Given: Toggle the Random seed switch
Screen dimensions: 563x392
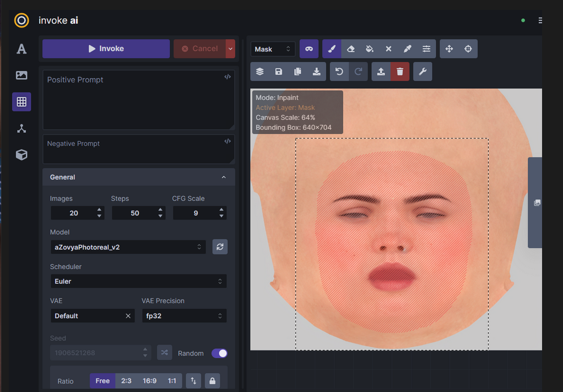Looking at the screenshot, I should point(219,353).
